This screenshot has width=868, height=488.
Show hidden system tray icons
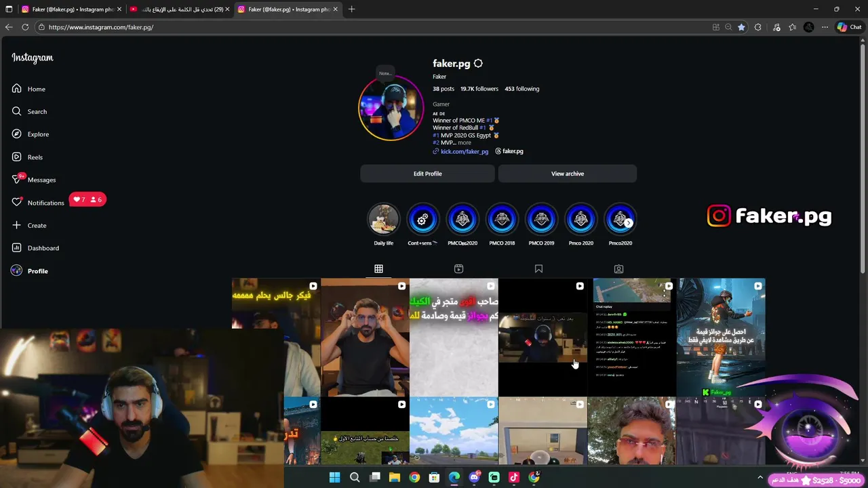760,478
